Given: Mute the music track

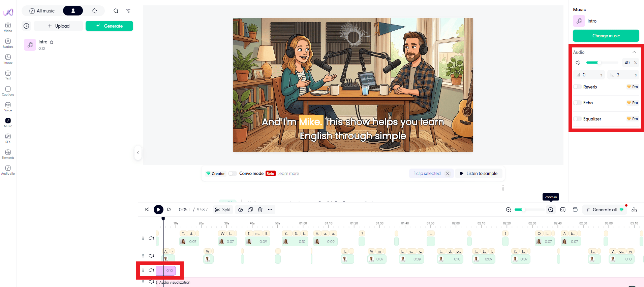Looking at the screenshot, I should pyautogui.click(x=151, y=270).
